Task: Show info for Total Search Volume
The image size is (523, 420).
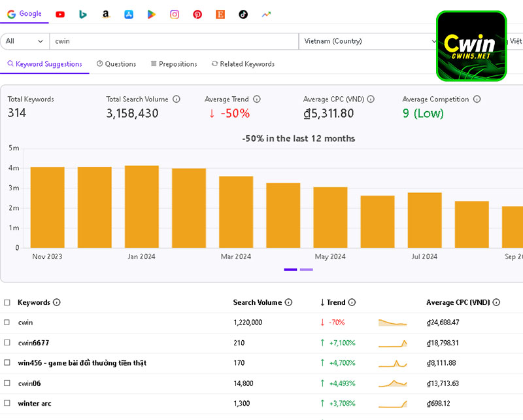Action: tap(177, 99)
